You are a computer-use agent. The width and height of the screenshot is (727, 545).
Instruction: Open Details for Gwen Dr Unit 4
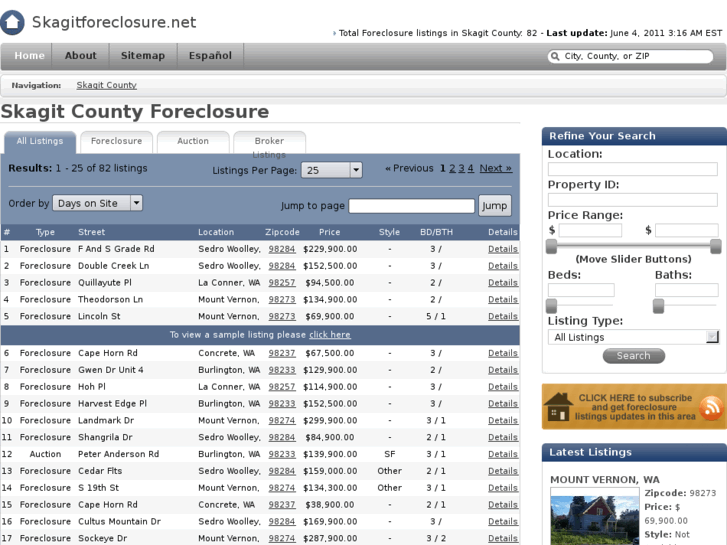click(x=503, y=370)
